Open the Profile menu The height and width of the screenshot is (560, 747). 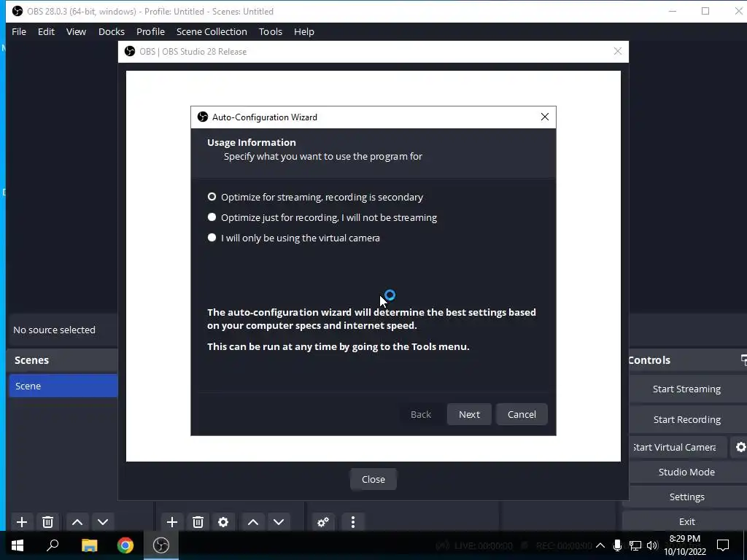point(150,31)
